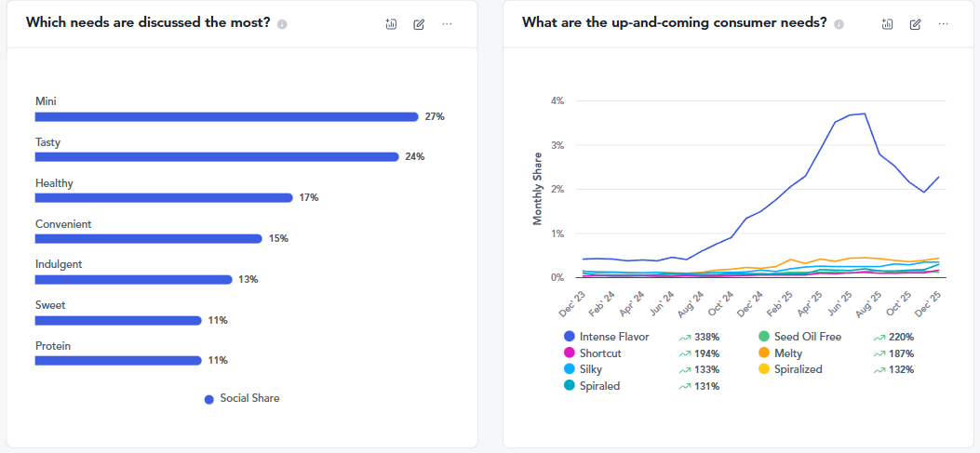Click 'What are the up-and-coming consumer needs?' title
980x453 pixels.
674,22
